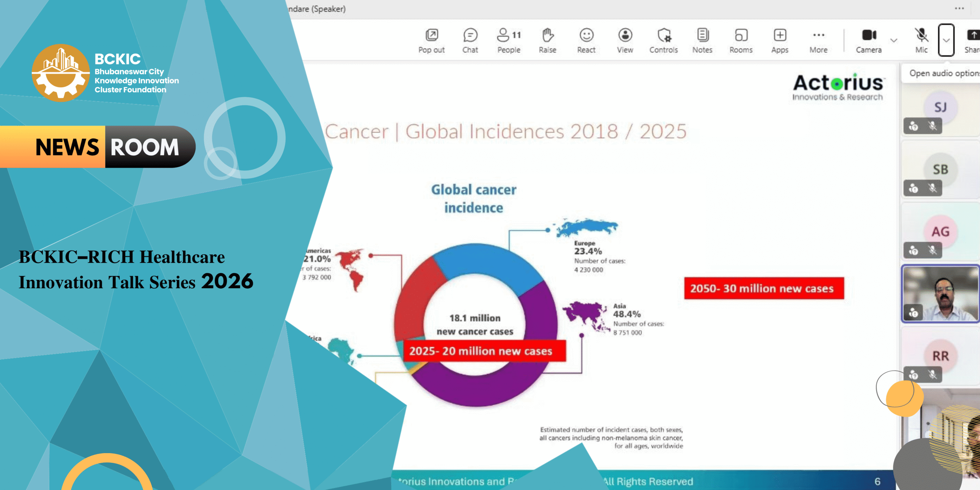
Task: Click the slide title "Cancer | Global Incidences 2018 / 2025"
Action: click(506, 131)
